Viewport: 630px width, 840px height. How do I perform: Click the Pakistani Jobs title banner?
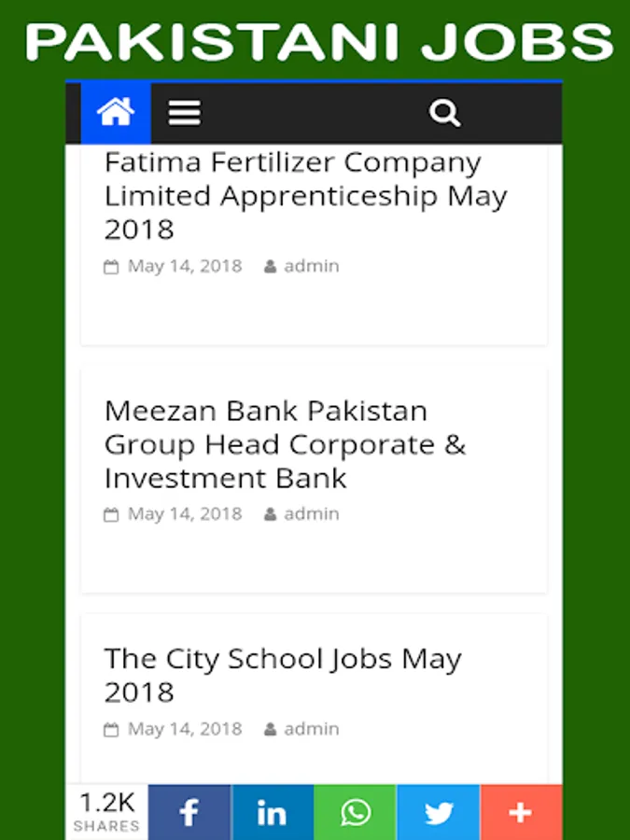coord(317,42)
